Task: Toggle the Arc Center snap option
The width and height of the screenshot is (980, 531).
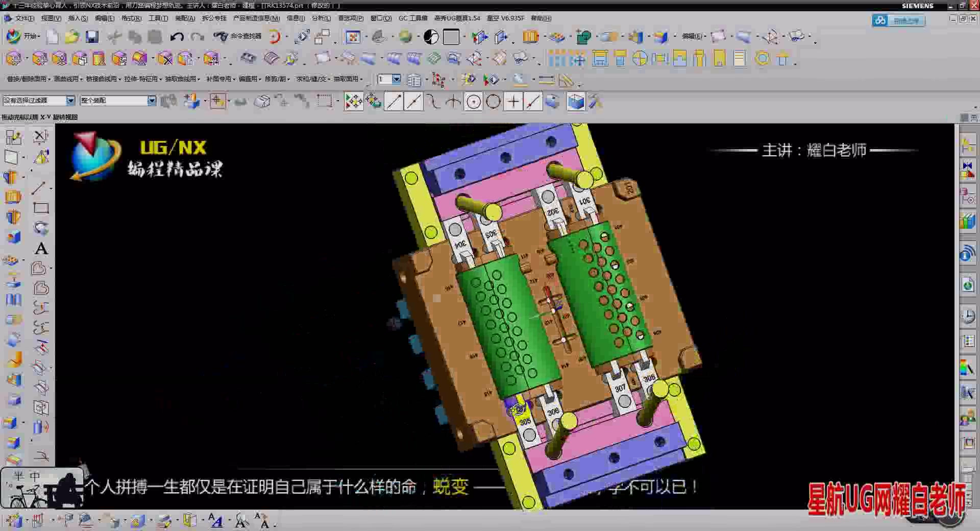Action: coord(473,102)
